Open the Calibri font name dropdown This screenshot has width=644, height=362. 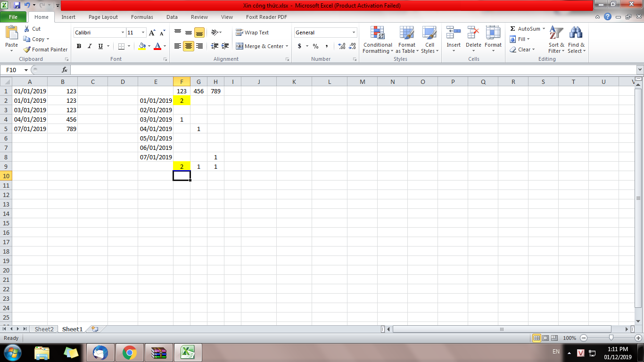123,33
